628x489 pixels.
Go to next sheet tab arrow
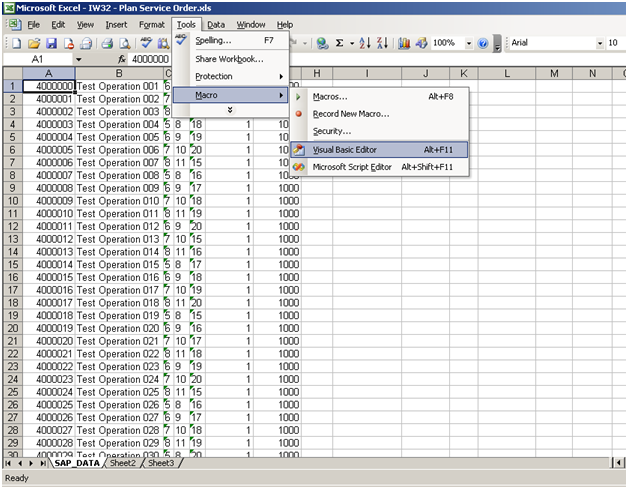[x=31, y=463]
